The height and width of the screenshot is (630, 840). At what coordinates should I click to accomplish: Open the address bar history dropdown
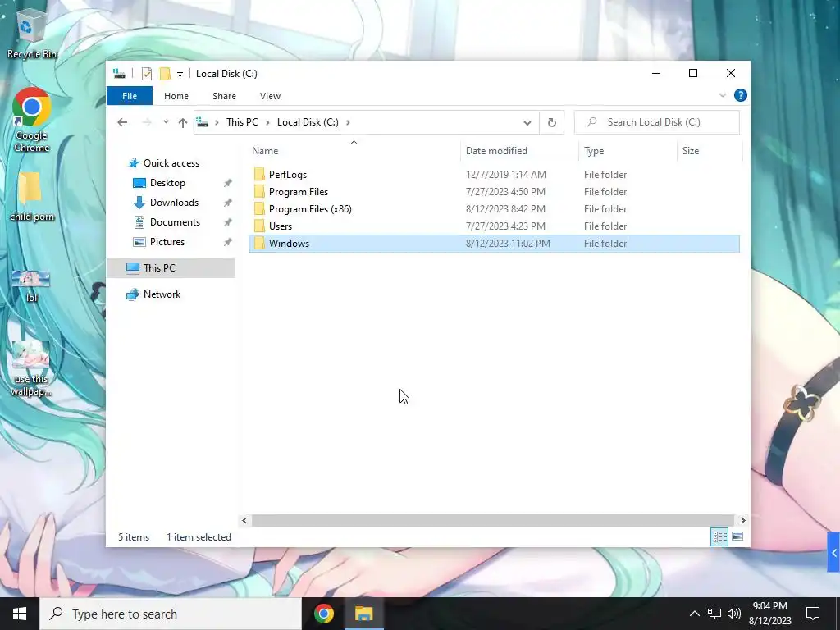(527, 123)
